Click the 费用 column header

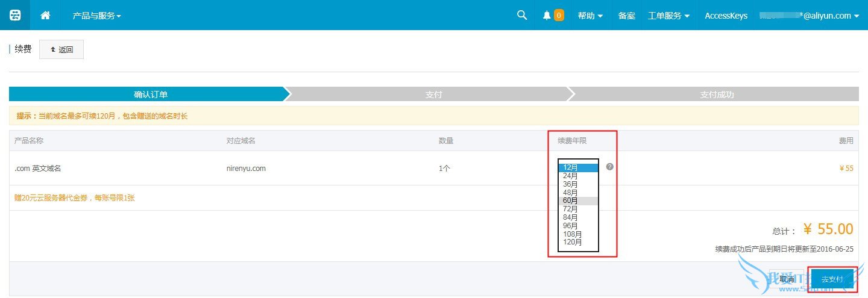pos(846,141)
